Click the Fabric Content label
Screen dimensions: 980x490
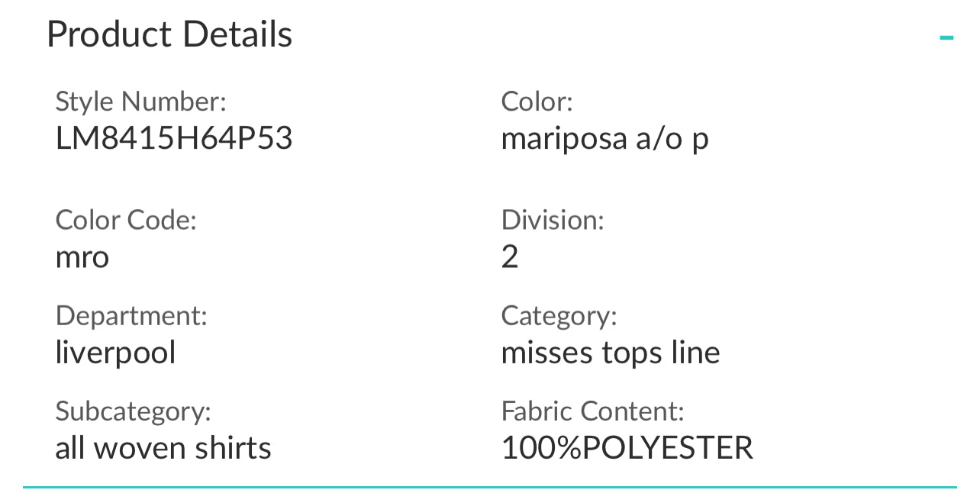pos(592,411)
